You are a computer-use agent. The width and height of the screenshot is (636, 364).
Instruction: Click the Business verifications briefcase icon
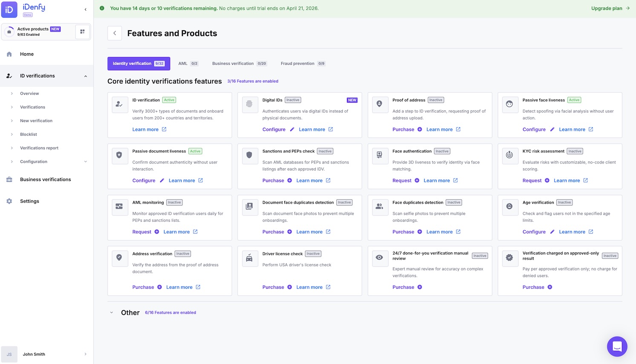click(x=9, y=180)
